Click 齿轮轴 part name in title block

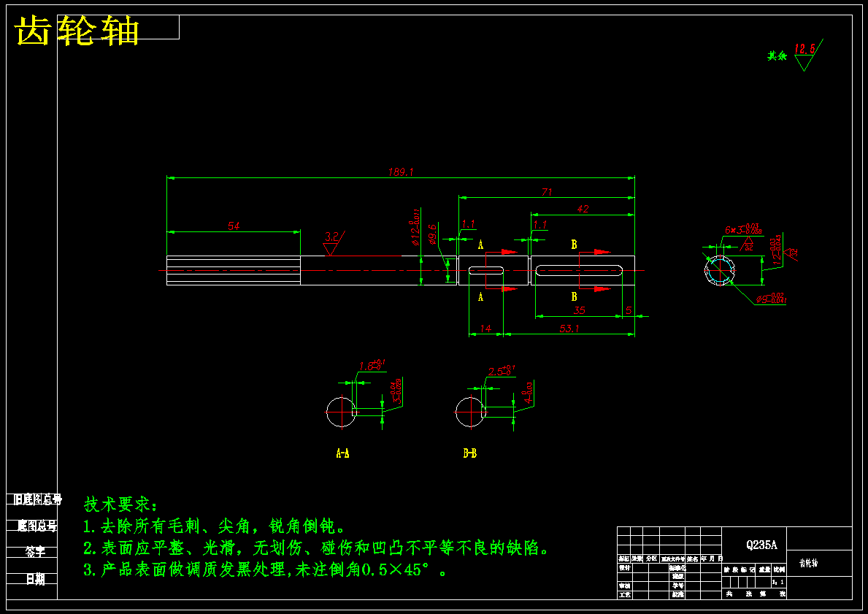pos(809,563)
